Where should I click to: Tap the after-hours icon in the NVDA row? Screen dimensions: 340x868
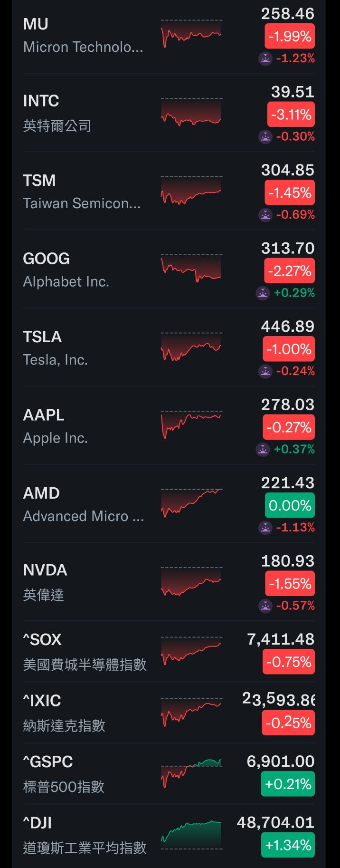(265, 606)
